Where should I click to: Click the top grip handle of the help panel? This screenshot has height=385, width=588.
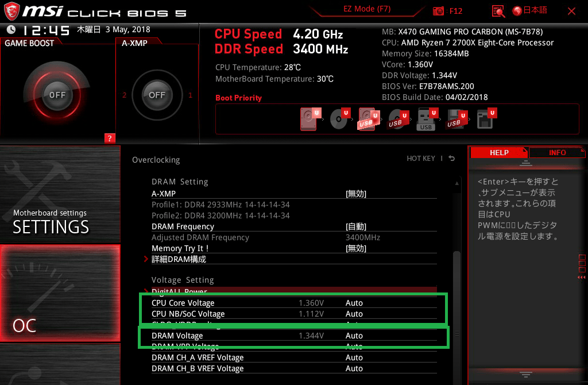coord(526,163)
